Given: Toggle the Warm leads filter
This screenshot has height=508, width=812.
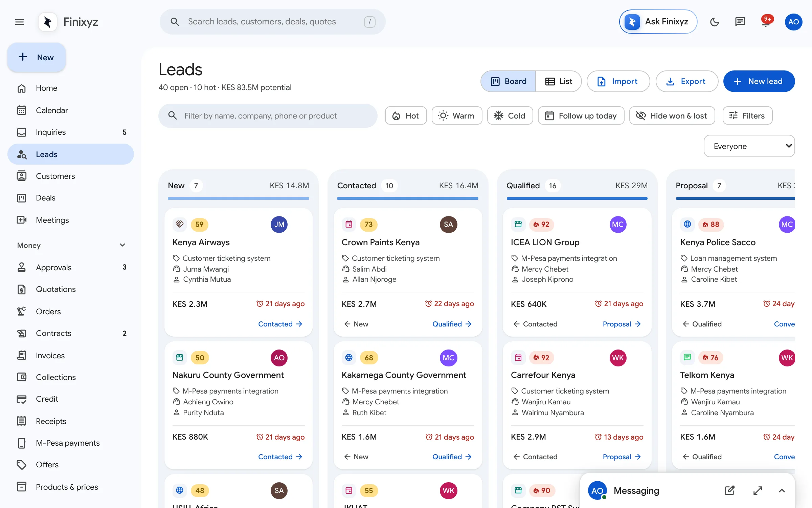Looking at the screenshot, I should [x=457, y=116].
